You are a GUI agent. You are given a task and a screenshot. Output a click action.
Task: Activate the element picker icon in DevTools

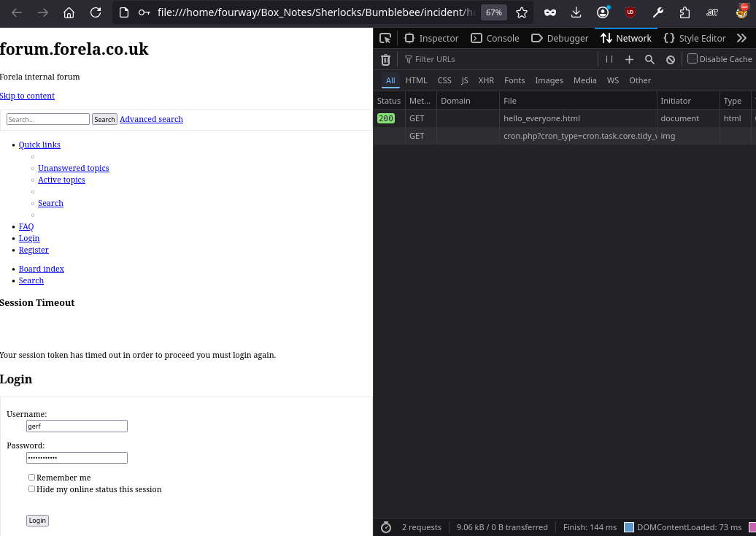point(385,38)
